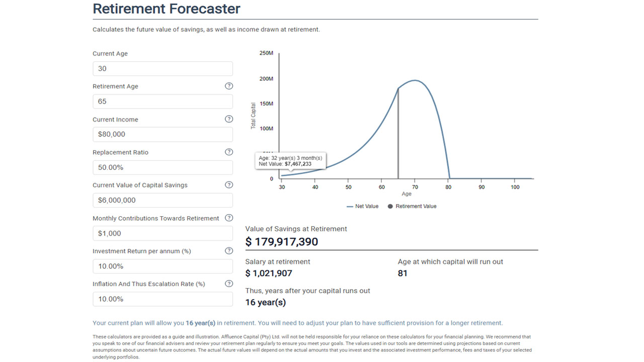Click the Monthly Contributions help icon
Viewport: 644px width, 362px height.
tap(229, 218)
